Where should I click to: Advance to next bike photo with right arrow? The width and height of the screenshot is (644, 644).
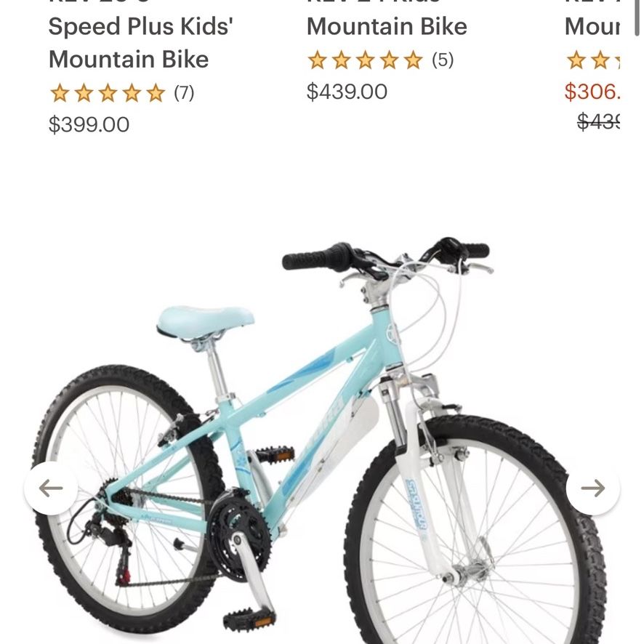592,488
